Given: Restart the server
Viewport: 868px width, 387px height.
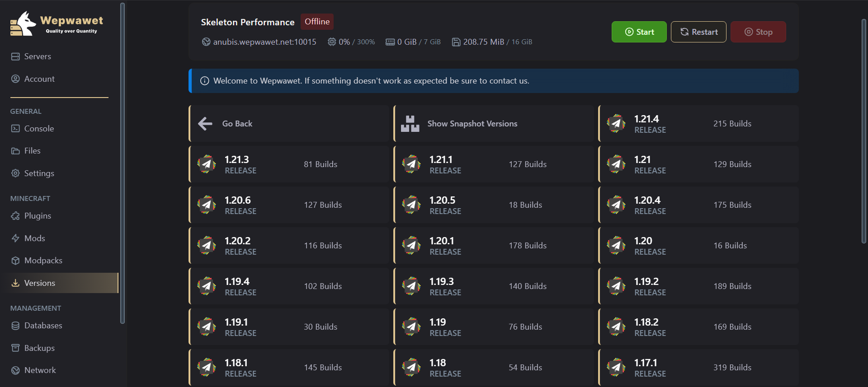Looking at the screenshot, I should pos(698,32).
